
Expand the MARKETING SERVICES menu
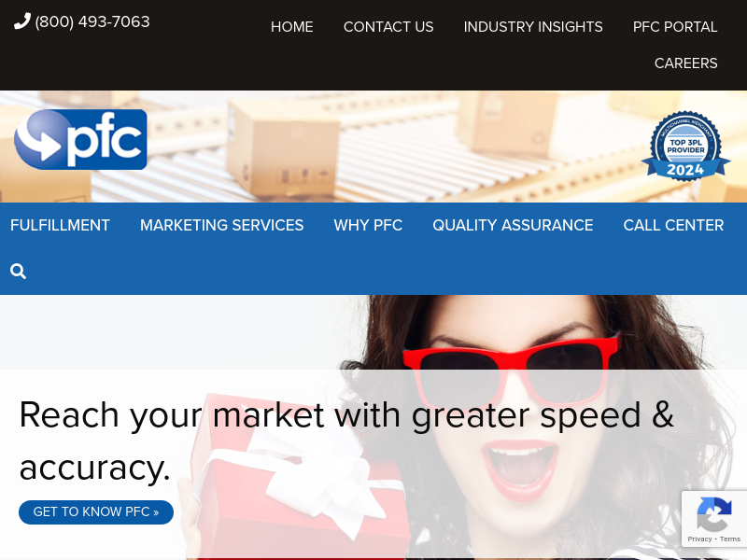221,225
